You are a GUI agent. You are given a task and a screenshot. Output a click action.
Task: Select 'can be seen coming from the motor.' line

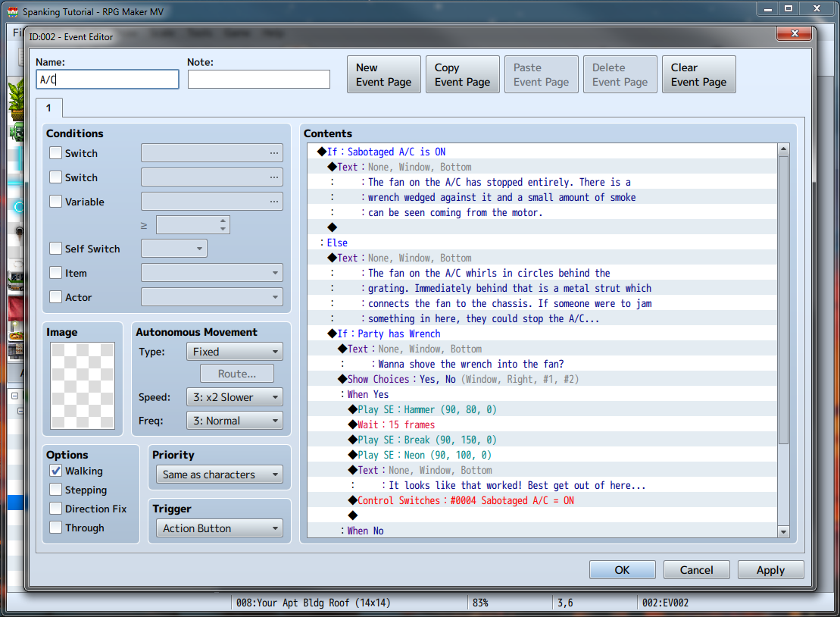(x=542, y=212)
